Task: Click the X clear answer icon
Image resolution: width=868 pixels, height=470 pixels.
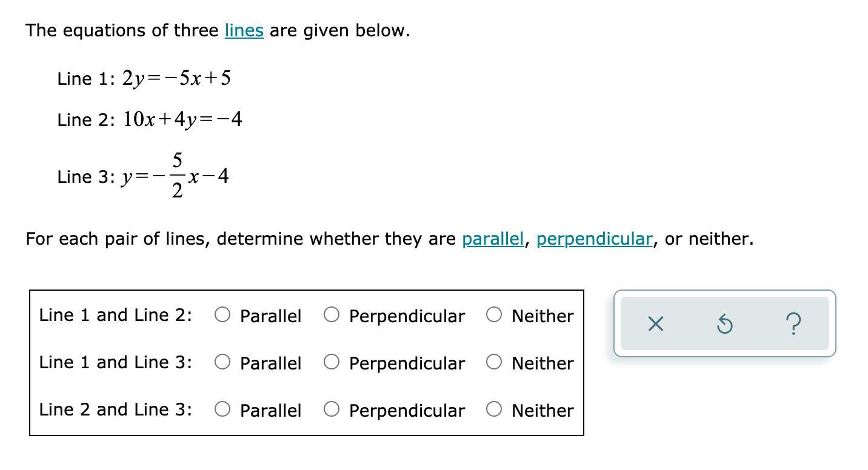Action: coord(655,324)
